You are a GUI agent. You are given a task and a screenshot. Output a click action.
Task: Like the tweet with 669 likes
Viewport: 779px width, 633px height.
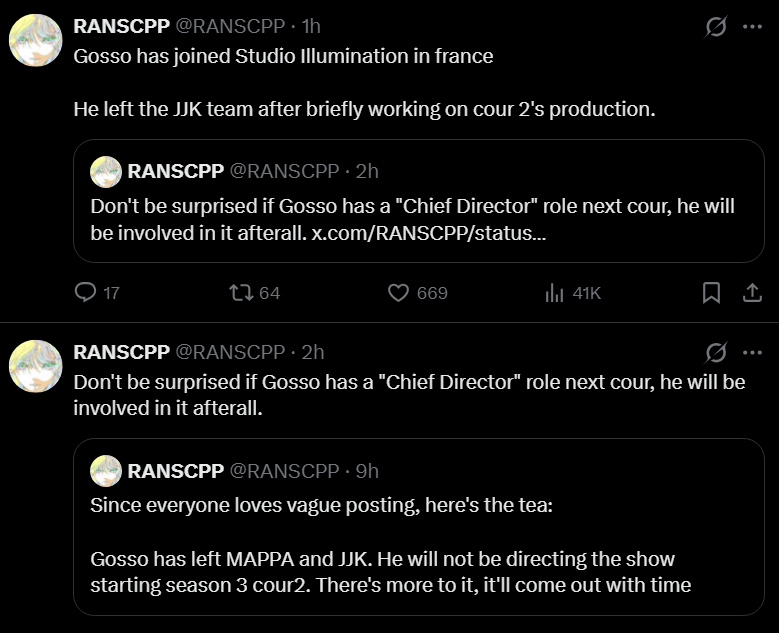[399, 292]
